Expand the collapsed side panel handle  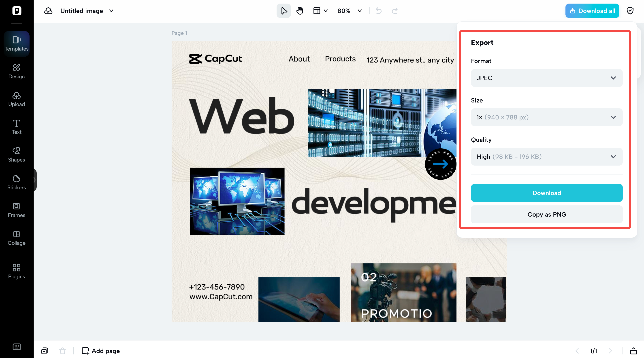click(x=35, y=179)
